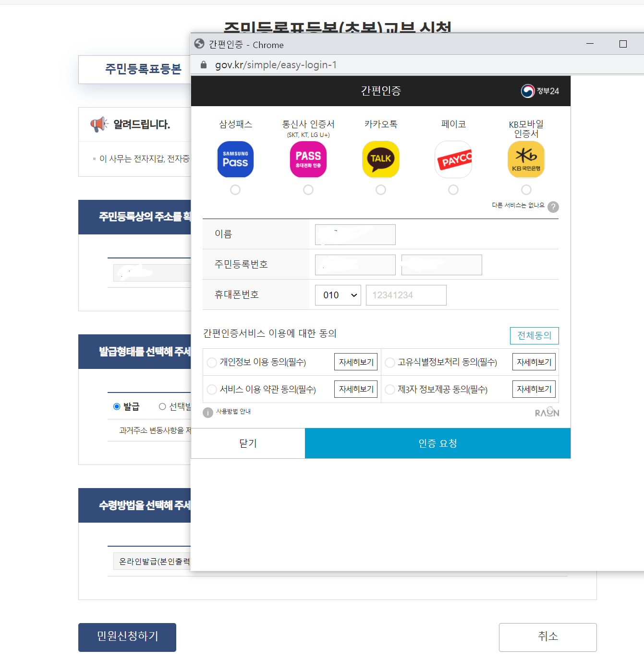Click the 이름 input field
The height and width of the screenshot is (661, 644).
click(355, 234)
